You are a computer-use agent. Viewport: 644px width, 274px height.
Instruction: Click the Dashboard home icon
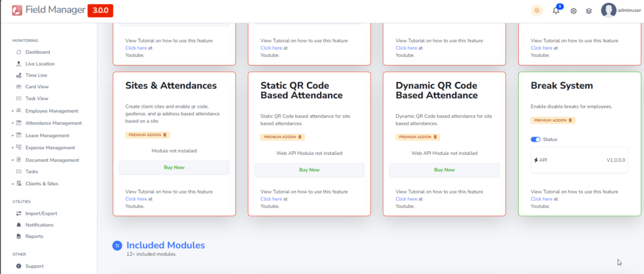18,52
